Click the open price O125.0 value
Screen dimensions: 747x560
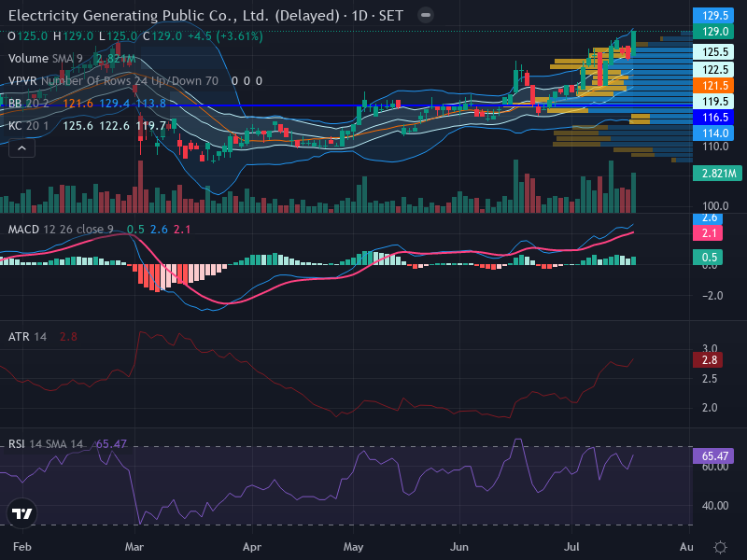pyautogui.click(x=28, y=36)
